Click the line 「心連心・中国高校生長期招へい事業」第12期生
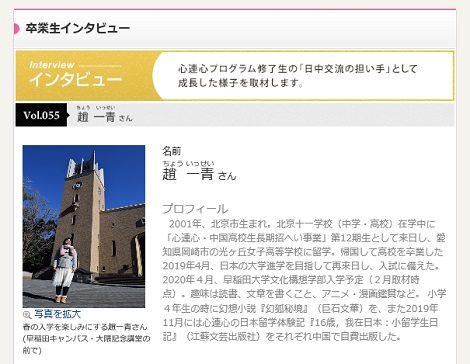The height and width of the screenshot is (364, 470). click(x=304, y=238)
